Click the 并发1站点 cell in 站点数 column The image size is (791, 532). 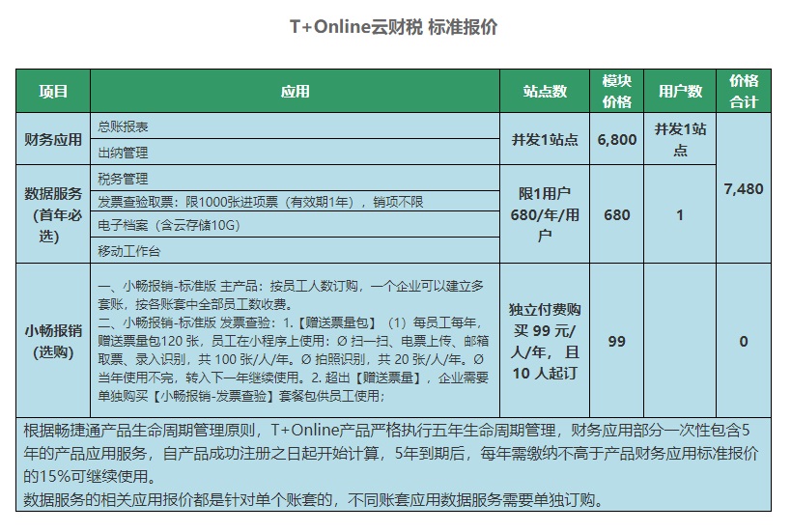(x=545, y=139)
